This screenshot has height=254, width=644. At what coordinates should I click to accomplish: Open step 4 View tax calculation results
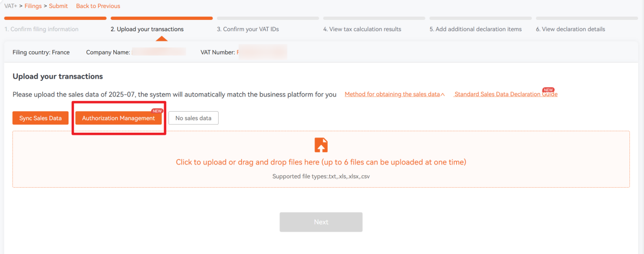[362, 29]
